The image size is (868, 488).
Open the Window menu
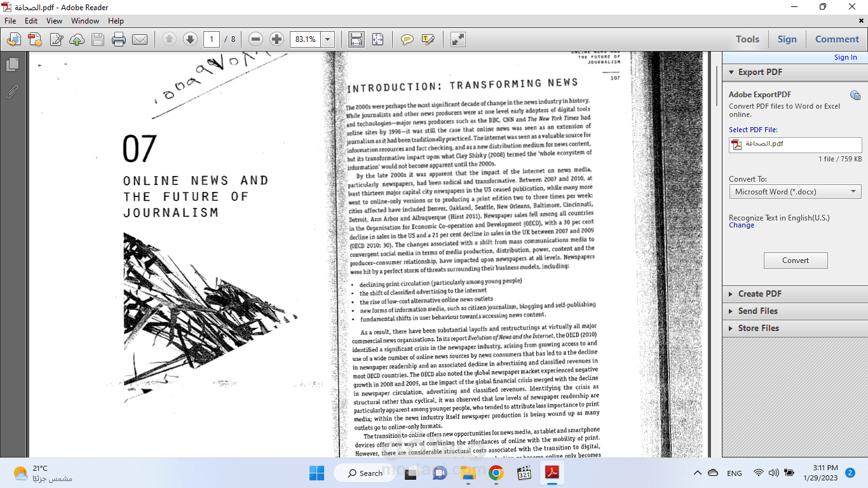(x=85, y=21)
